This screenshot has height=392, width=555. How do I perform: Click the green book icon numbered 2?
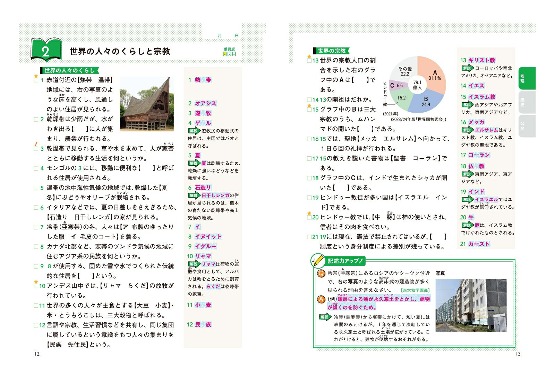click(x=46, y=50)
